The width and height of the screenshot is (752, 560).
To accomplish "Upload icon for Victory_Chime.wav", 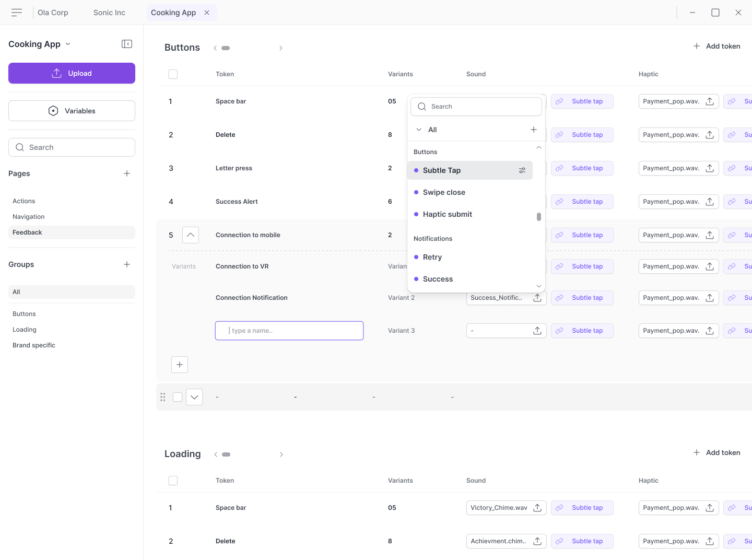I will [537, 508].
